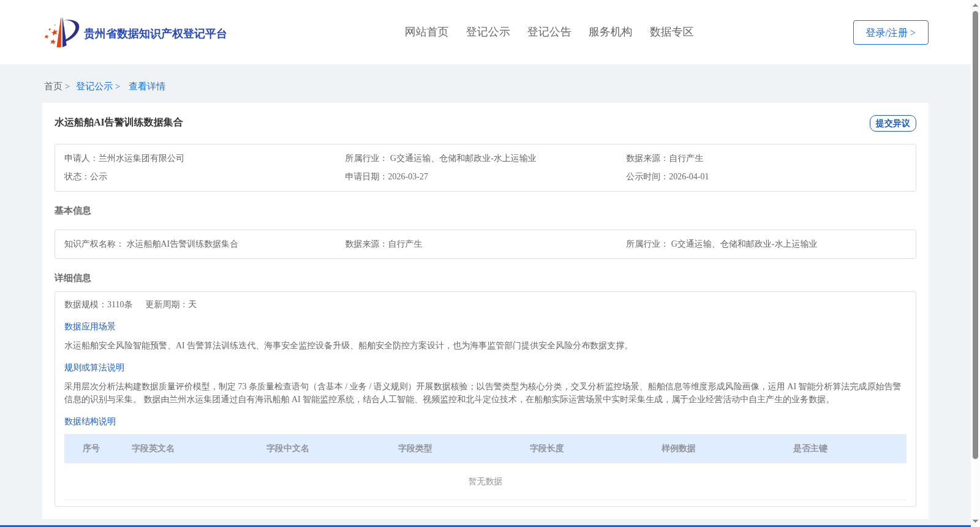
Task: Click the 贵州省数据知识产权登记平台 site title
Action: [155, 34]
